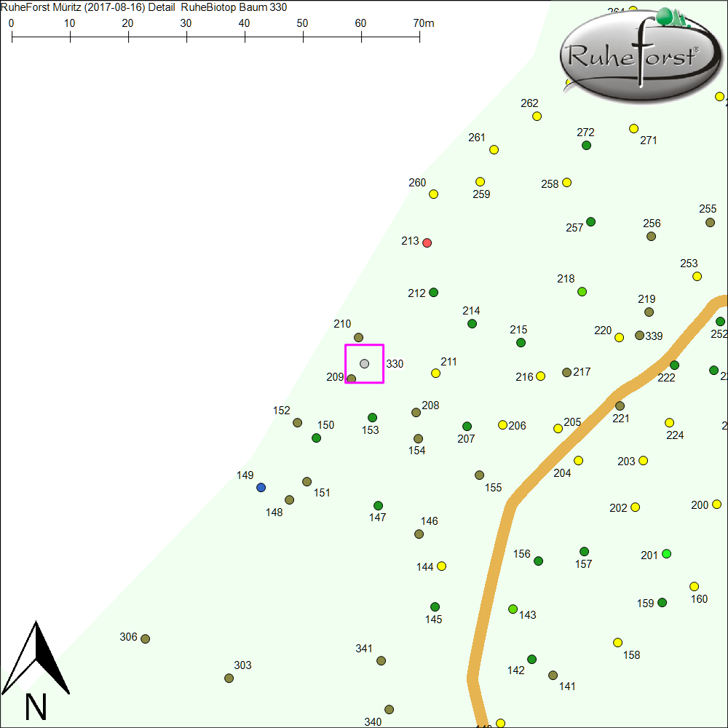Click the yellow tree marker 261
The height and width of the screenshot is (728, 728).
494,150
